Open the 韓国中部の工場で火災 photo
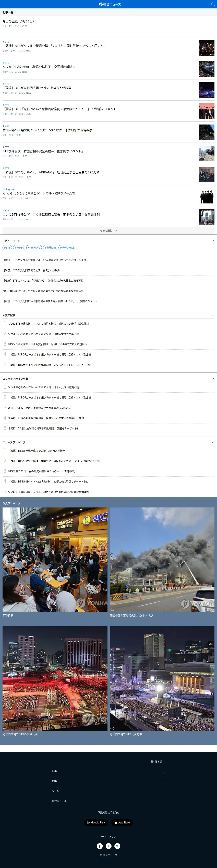Image resolution: width=217 pixels, height=868 pixels. (162, 560)
